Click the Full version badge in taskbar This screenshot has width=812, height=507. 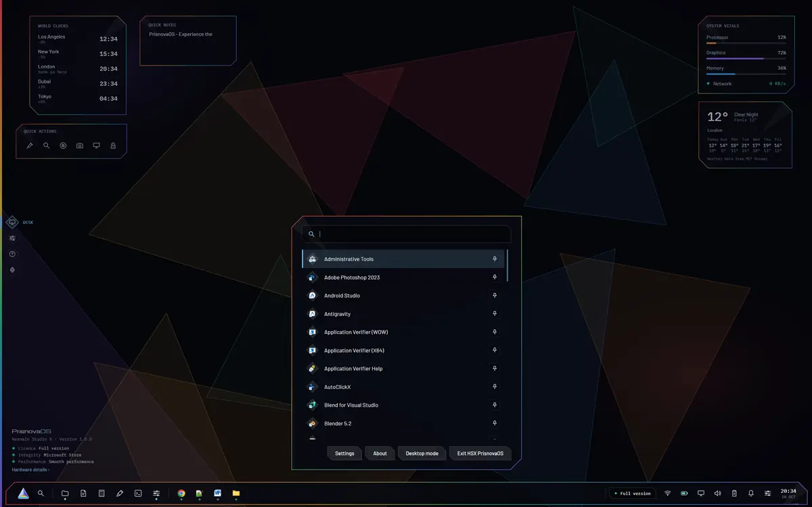(x=633, y=493)
